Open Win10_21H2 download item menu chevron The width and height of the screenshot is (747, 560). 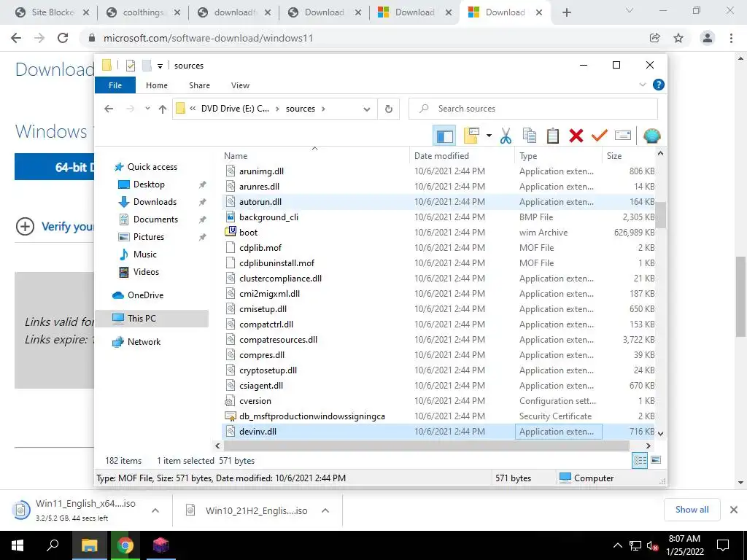click(x=325, y=510)
